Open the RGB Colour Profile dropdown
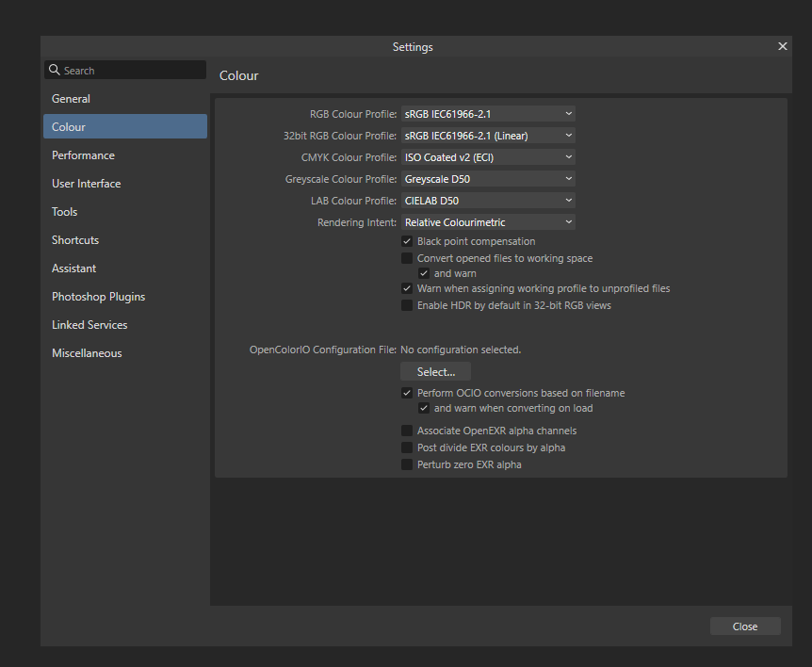This screenshot has height=667, width=812. click(x=488, y=113)
